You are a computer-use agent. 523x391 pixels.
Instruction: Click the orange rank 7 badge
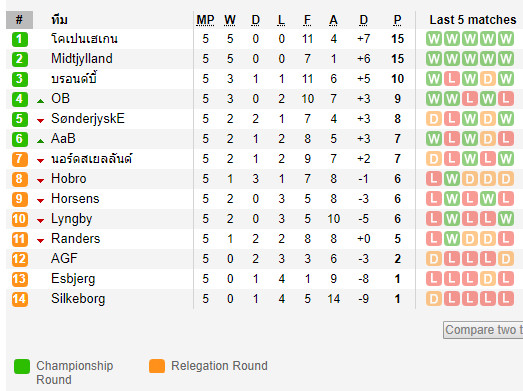(x=20, y=159)
